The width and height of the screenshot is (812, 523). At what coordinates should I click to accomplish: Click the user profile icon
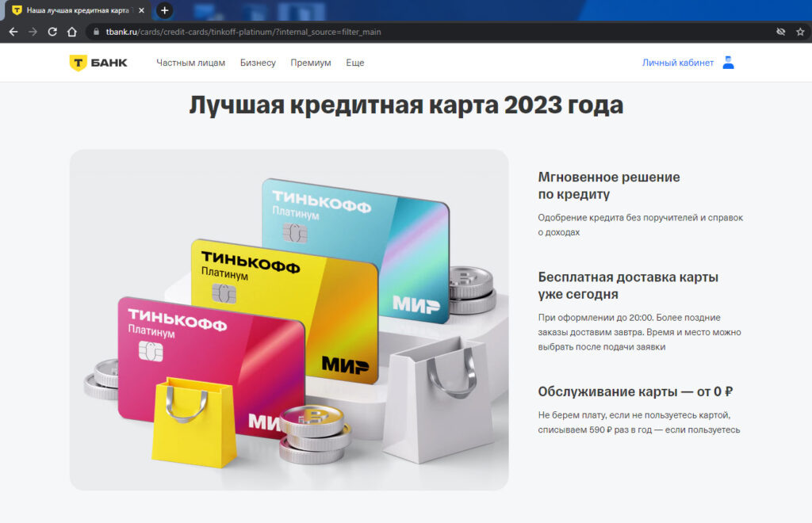[728, 63]
